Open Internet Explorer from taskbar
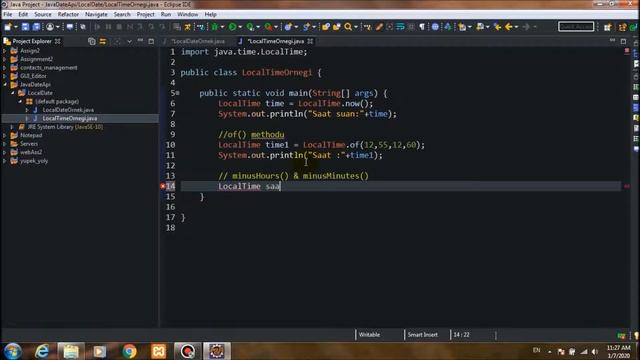This screenshot has height=360, width=640. [x=42, y=351]
